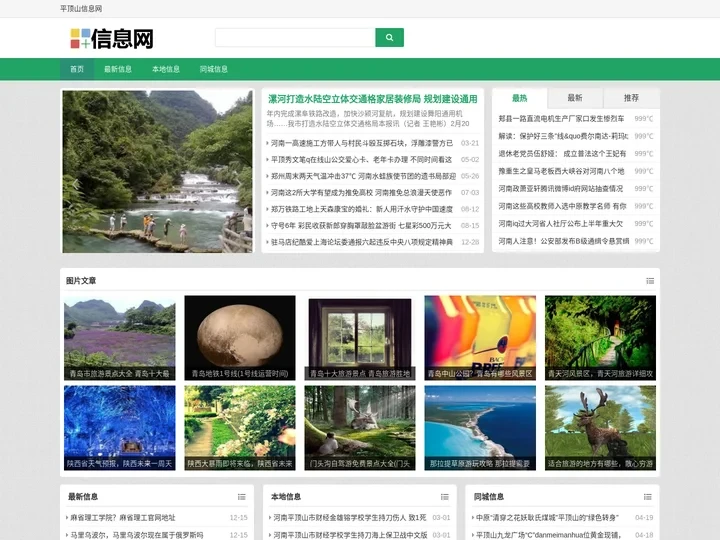Open hot item 河南这些高校教师入选中原教学名师
This screenshot has height=540, width=720.
click(562, 206)
